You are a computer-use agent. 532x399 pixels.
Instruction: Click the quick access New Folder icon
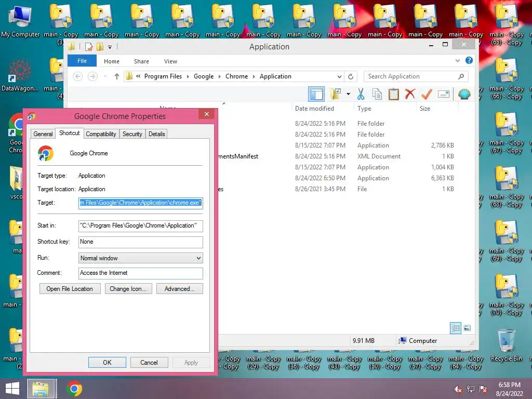100,46
